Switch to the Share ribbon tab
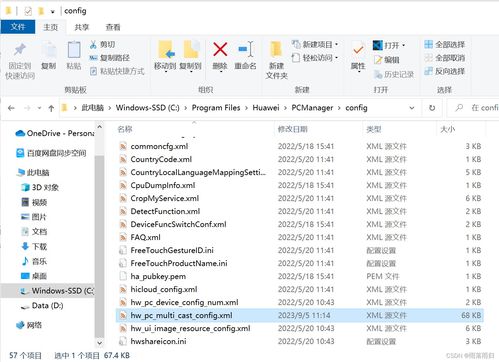The height and width of the screenshot is (362, 499). [x=82, y=27]
